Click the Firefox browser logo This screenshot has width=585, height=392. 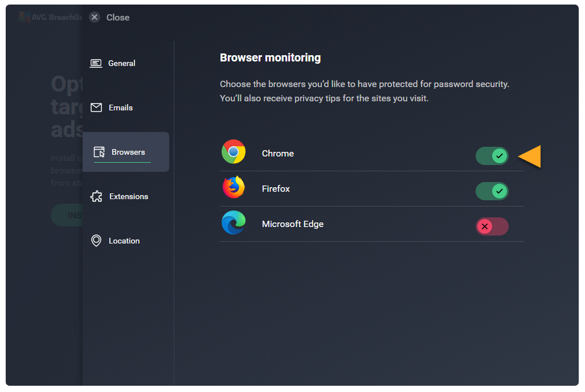pos(234,187)
